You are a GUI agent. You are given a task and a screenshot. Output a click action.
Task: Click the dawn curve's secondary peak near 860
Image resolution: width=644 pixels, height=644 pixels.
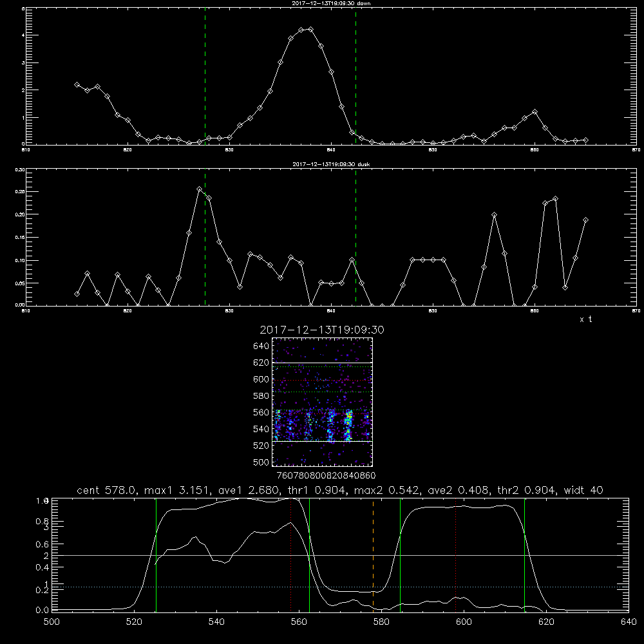[535, 111]
